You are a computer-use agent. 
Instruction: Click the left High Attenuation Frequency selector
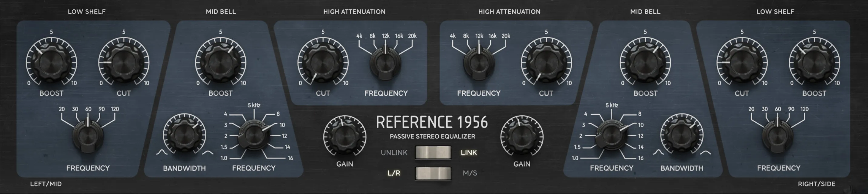click(x=385, y=63)
